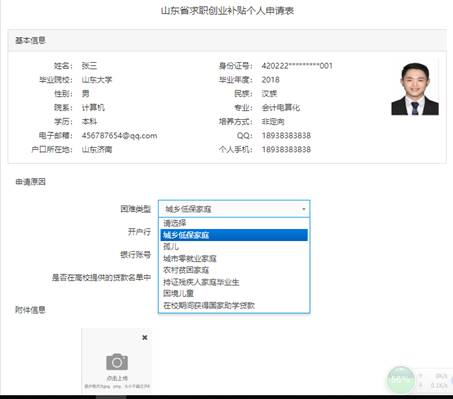
Task: Click the 申请原因 section heading
Action: [x=30, y=182]
